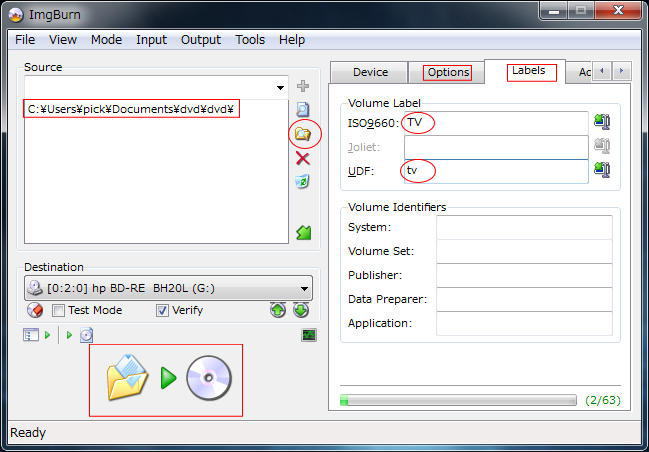Select the C:¥Users¥pick¥Documents¥dvd¥dvd¥ source entry
649x452 pixels.
point(131,109)
